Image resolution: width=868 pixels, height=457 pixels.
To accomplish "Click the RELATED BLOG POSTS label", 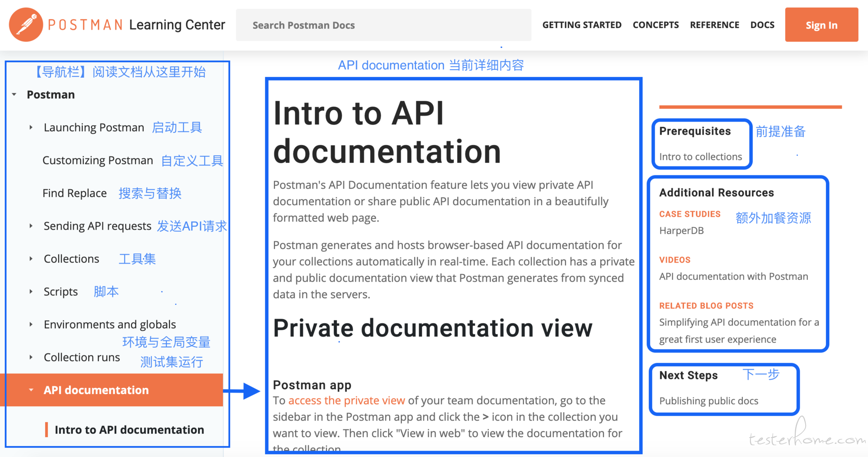I will (x=706, y=306).
